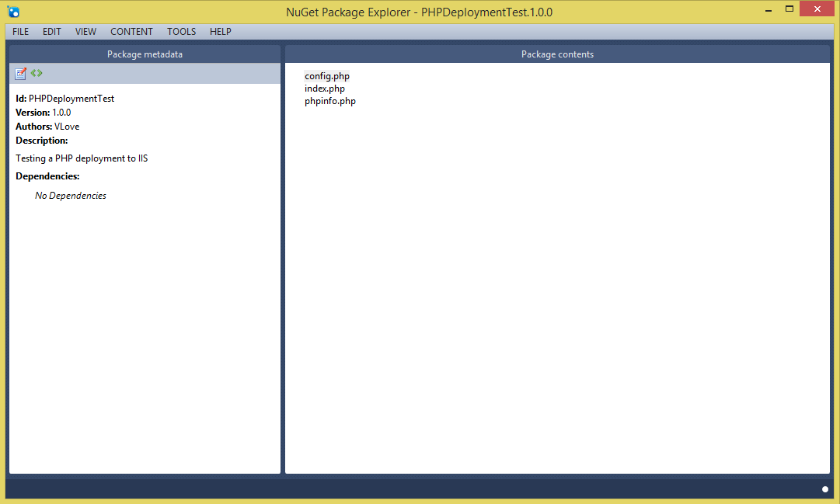
Task: Open the TOOLS menu
Action: 181,32
